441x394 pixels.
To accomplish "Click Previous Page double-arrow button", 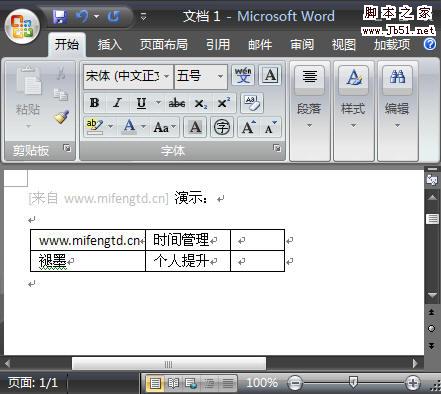I will [x=431, y=312].
